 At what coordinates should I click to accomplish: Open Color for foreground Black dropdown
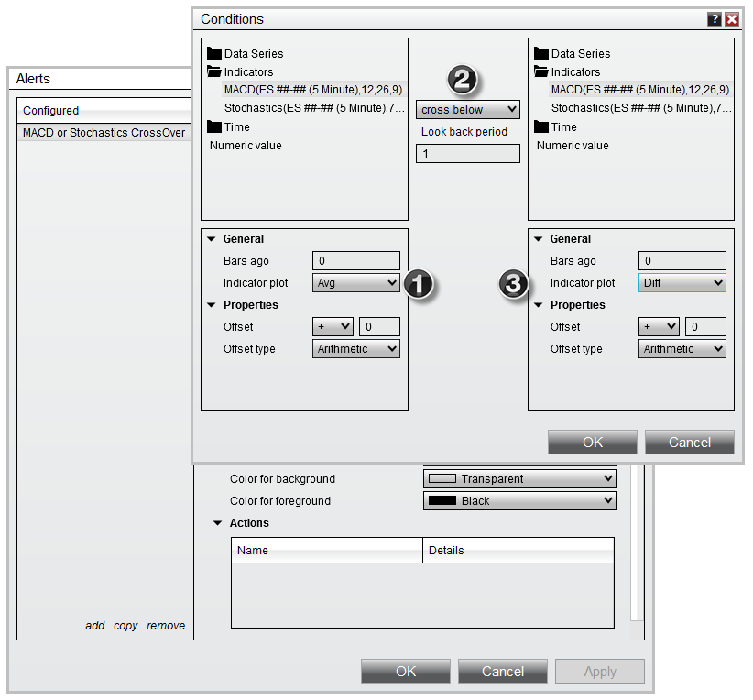(x=519, y=501)
